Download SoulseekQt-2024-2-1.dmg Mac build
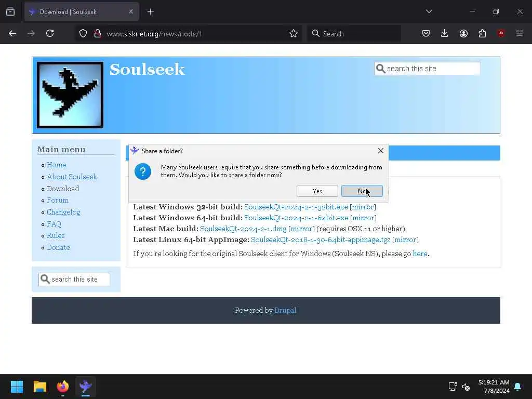 243,229
